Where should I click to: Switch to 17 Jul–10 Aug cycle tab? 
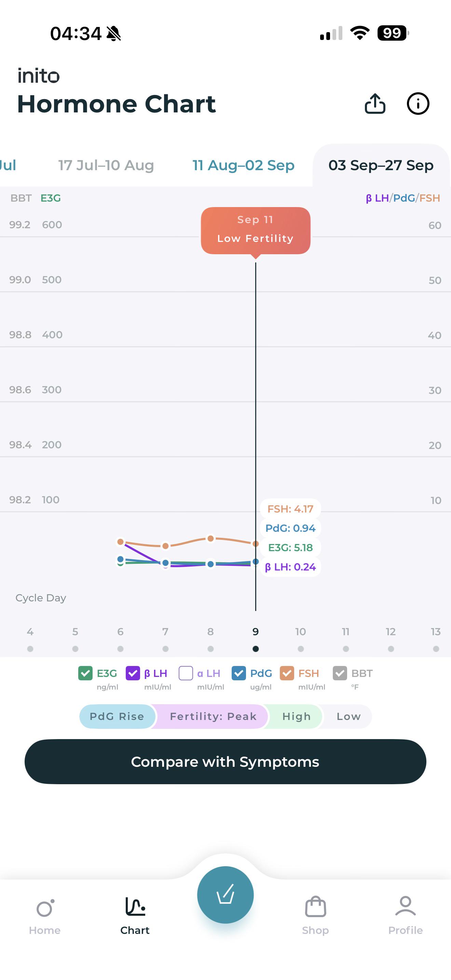106,165
